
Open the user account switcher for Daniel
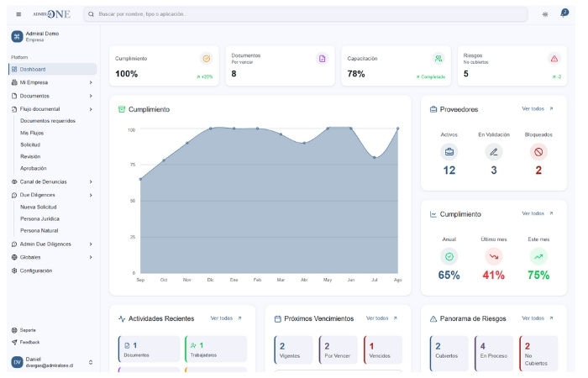[x=90, y=362]
